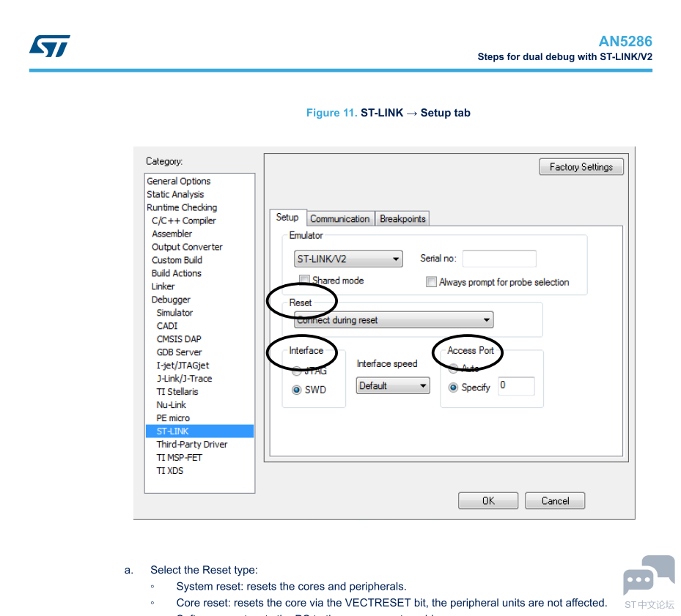This screenshot has height=616, width=681.
Task: Select I-jet/JTAGjet in category list
Action: [183, 365]
